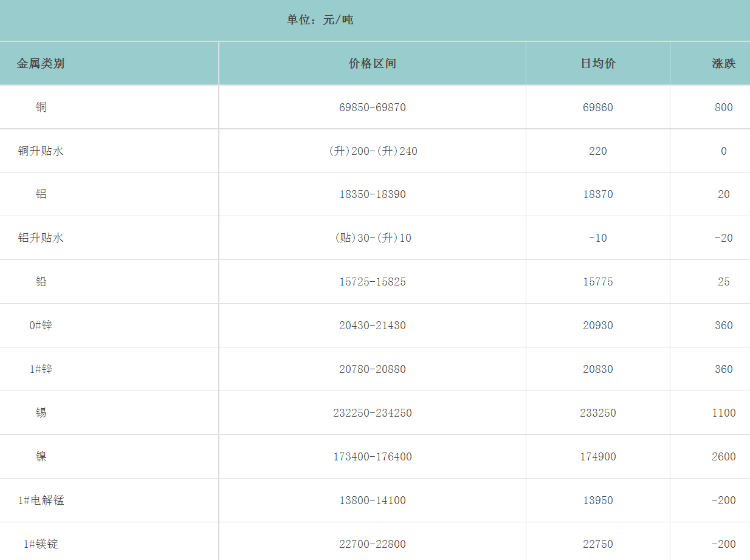750x560 pixels.
Task: Click the 2600 change value for 镍
Action: tap(723, 457)
